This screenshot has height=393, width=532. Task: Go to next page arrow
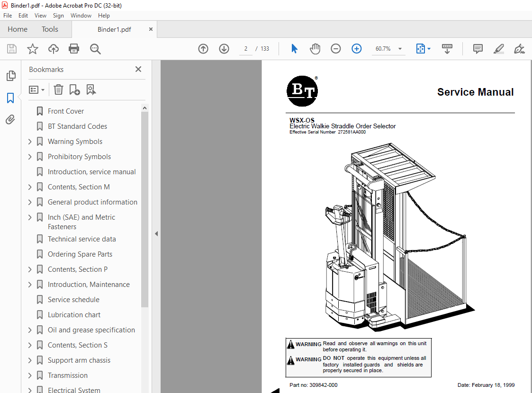224,49
